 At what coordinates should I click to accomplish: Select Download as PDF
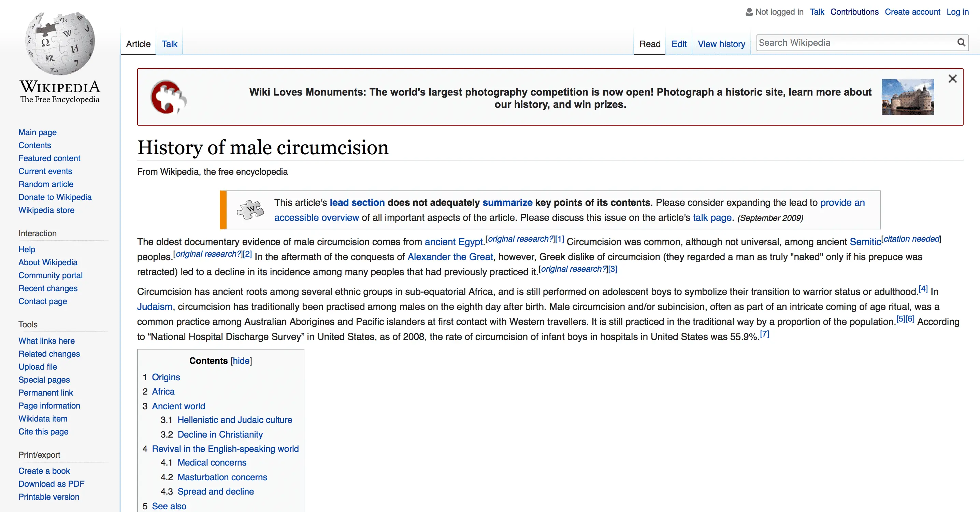(x=52, y=484)
